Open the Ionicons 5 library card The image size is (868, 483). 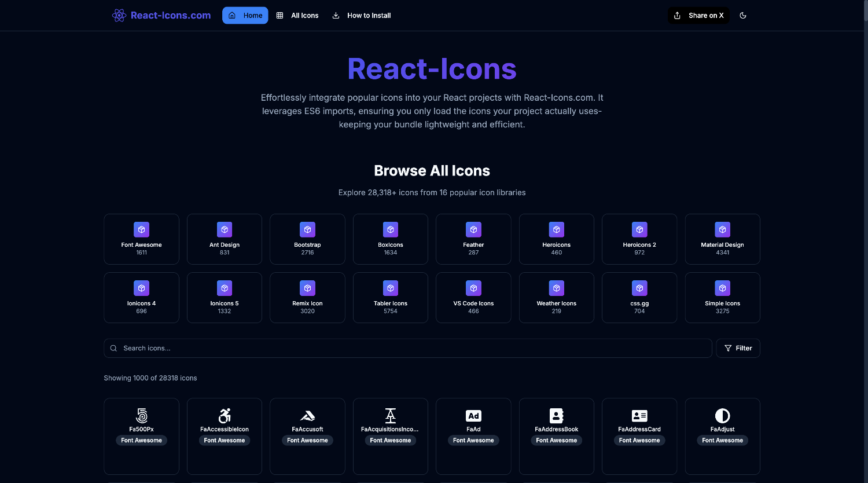point(225,298)
